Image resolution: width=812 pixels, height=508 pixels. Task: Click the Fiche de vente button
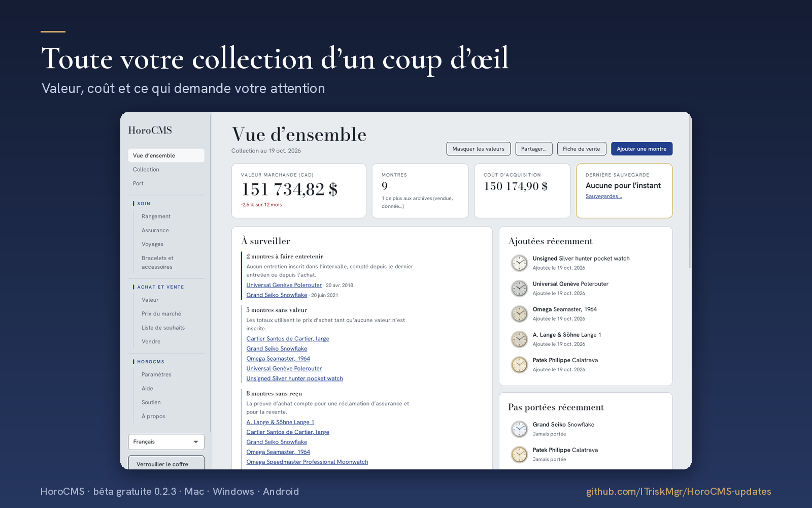pos(582,149)
